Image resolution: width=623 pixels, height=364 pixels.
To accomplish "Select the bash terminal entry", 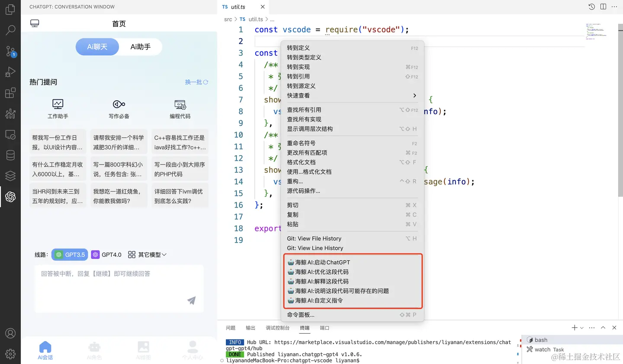I will 572,340.
